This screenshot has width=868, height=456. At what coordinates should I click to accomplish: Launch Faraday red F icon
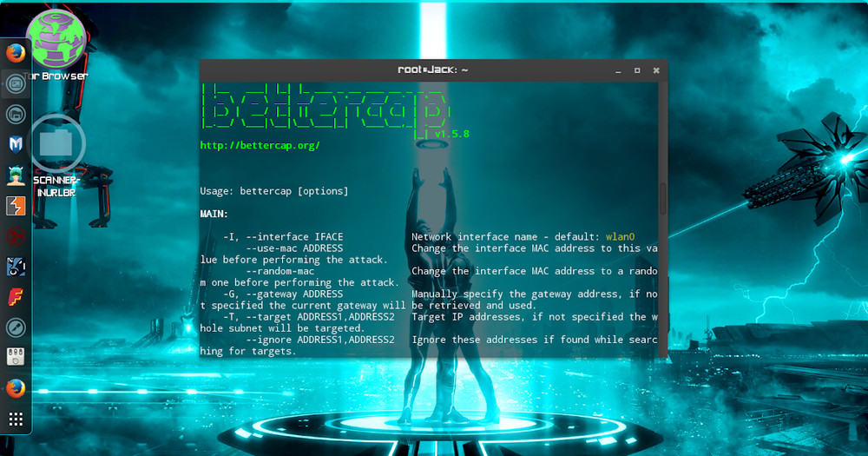pyautogui.click(x=16, y=297)
